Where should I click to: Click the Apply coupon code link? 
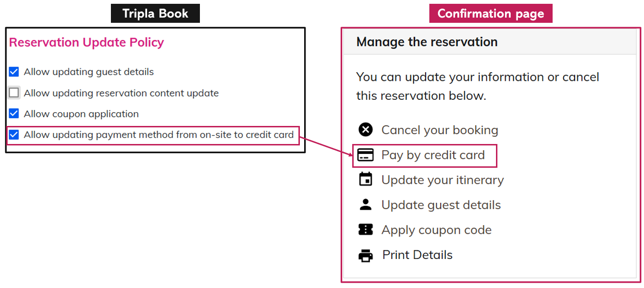point(436,230)
